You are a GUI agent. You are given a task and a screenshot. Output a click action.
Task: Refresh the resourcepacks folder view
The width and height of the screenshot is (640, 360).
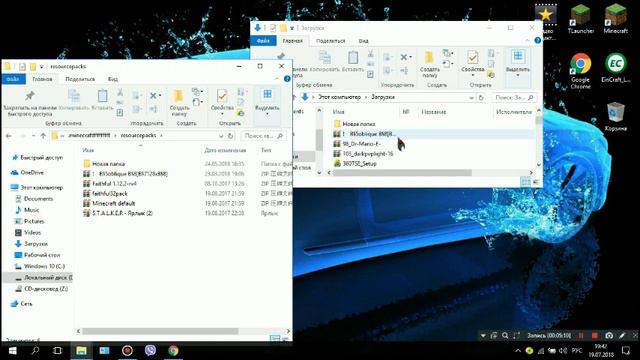pyautogui.click(x=231, y=136)
